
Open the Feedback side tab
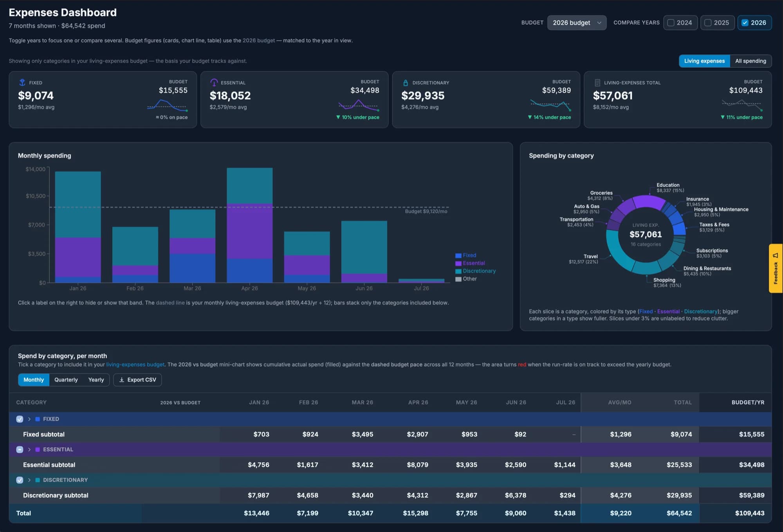click(x=776, y=268)
